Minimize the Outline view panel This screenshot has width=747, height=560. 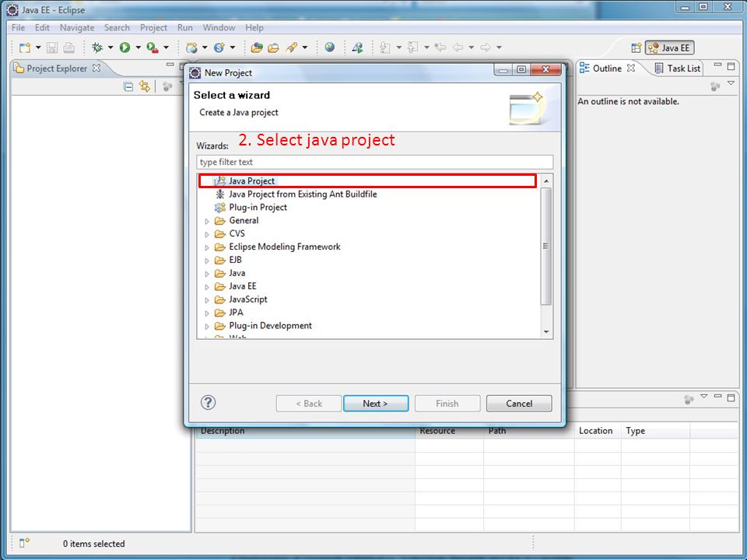(x=718, y=65)
